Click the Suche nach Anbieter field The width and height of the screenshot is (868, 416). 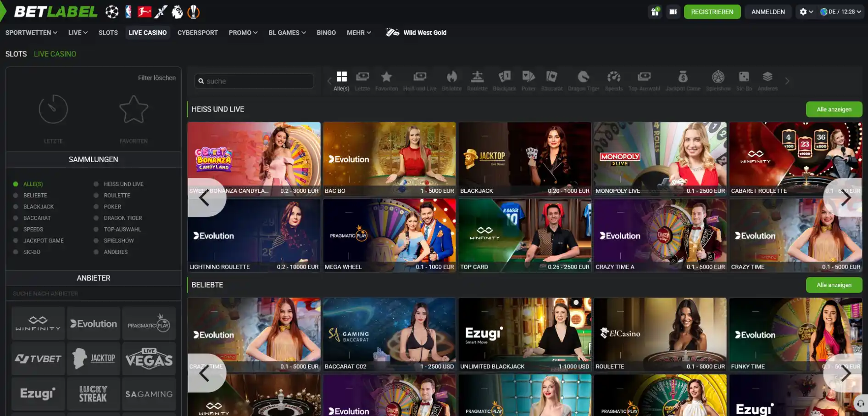click(94, 293)
